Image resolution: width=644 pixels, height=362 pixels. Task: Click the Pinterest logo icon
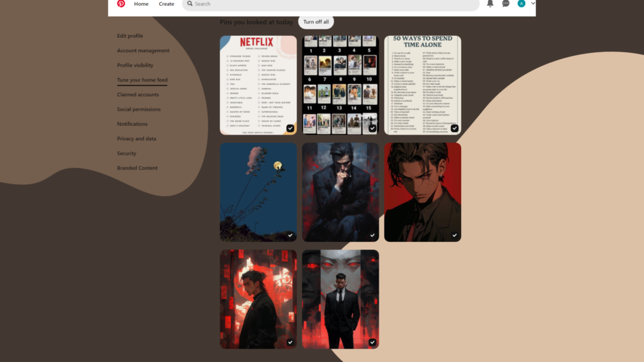click(x=121, y=4)
